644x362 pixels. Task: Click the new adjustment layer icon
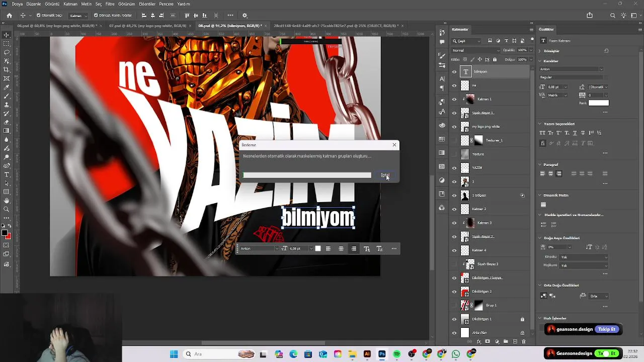pos(497,341)
